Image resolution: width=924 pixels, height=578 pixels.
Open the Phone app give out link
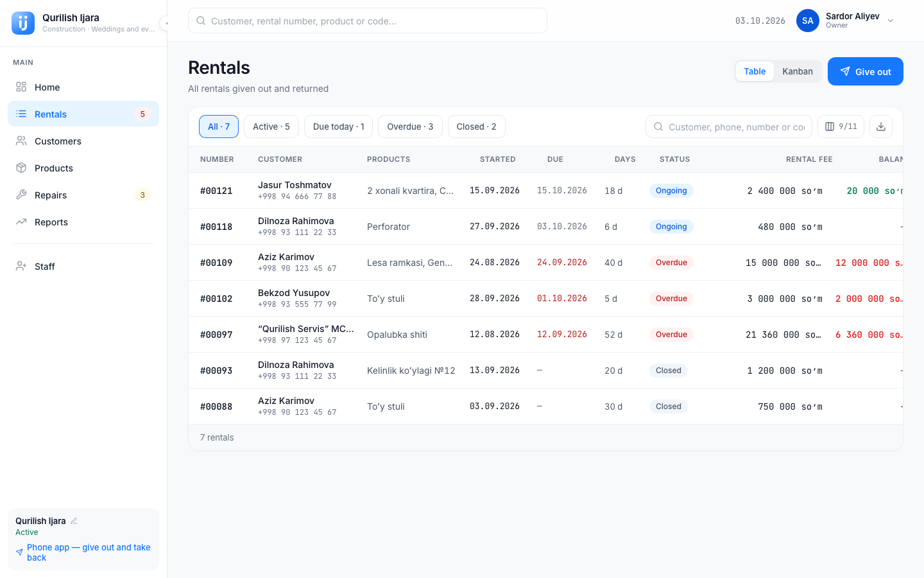tap(83, 552)
